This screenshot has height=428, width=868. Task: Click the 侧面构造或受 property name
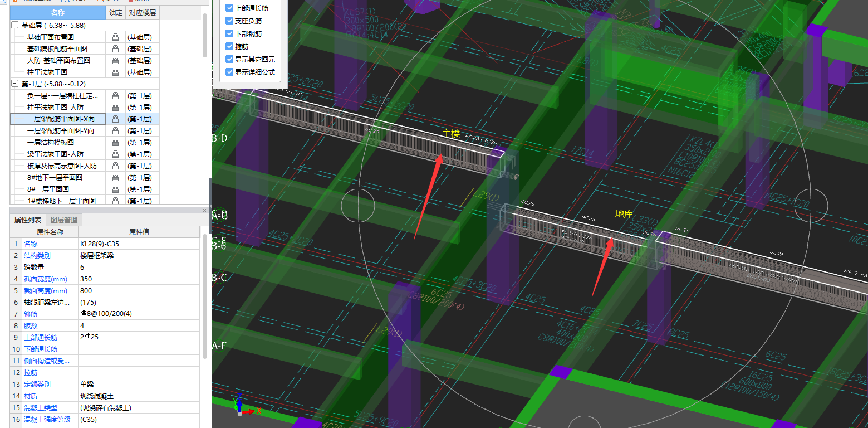coord(47,361)
